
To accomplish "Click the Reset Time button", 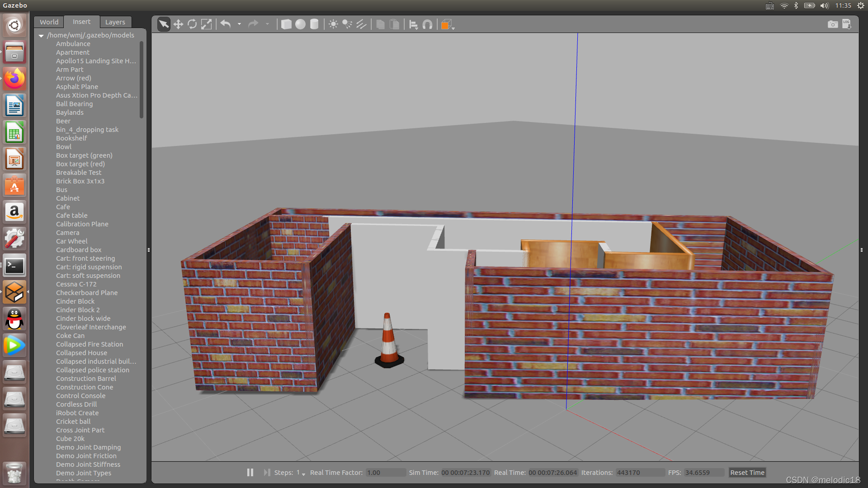I will [748, 473].
